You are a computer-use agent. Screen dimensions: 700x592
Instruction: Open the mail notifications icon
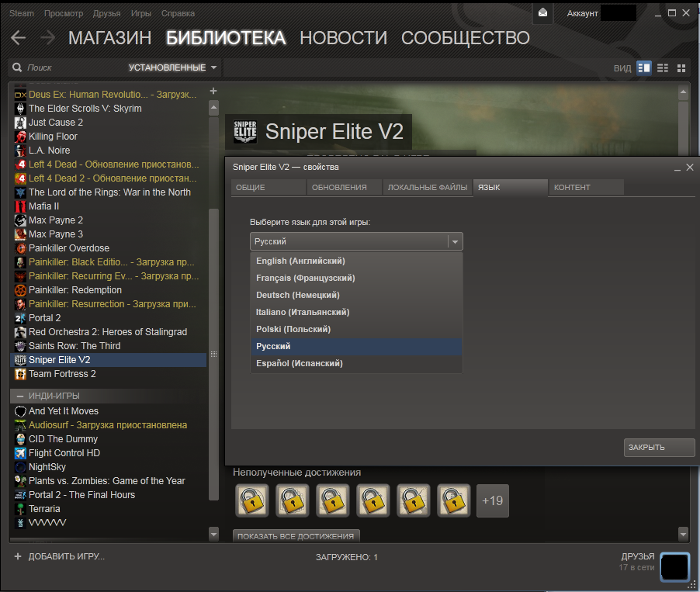(x=543, y=13)
